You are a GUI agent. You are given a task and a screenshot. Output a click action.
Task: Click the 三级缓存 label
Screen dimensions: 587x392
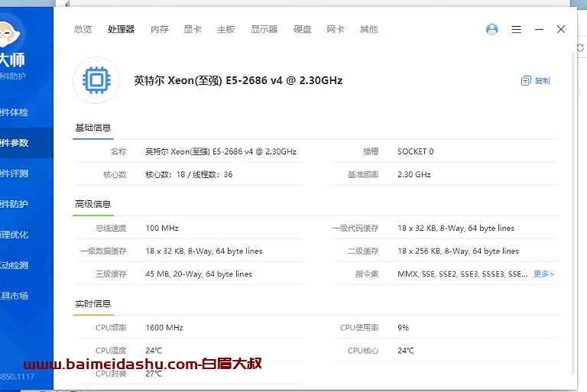pyautogui.click(x=111, y=274)
